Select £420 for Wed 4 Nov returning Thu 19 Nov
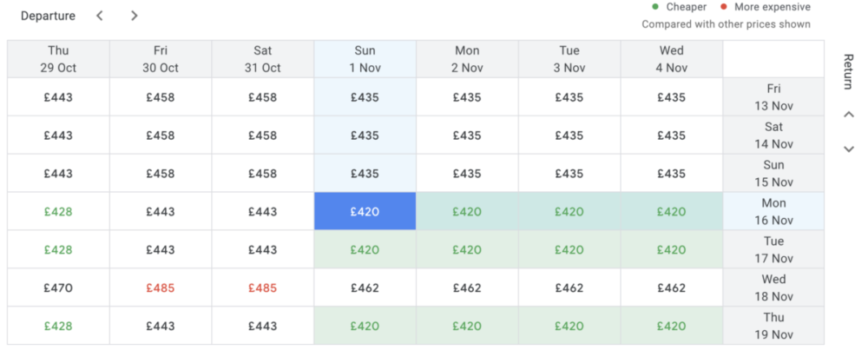Screen dimensions: 868x357 [671, 326]
